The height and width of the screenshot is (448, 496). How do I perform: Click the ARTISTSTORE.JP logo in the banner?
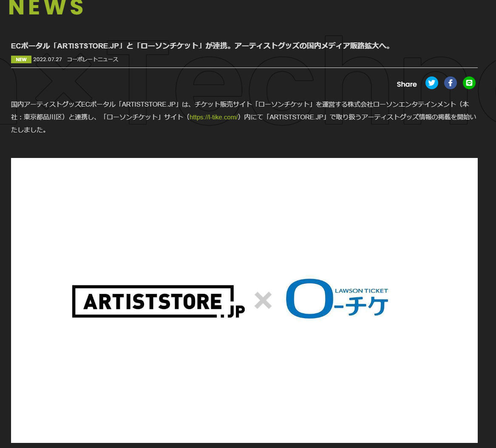point(153,301)
